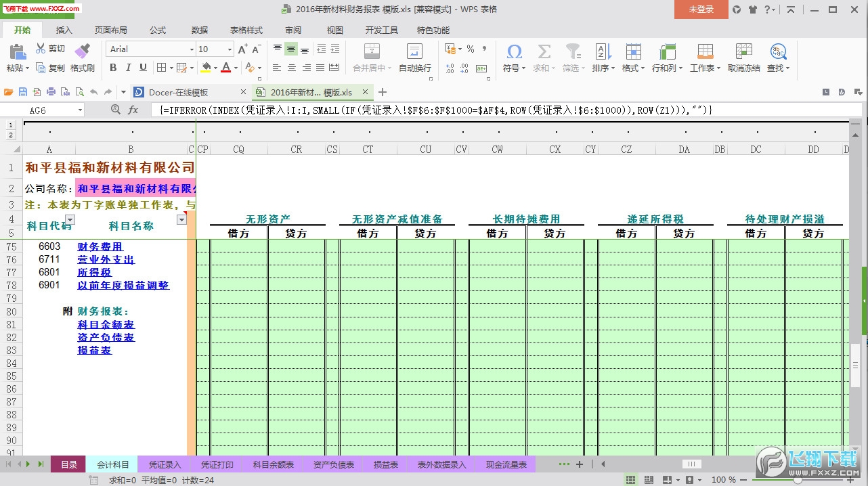The height and width of the screenshot is (486, 868).
Task: Switch to the 页面布局 ribbon tab
Action: click(110, 30)
